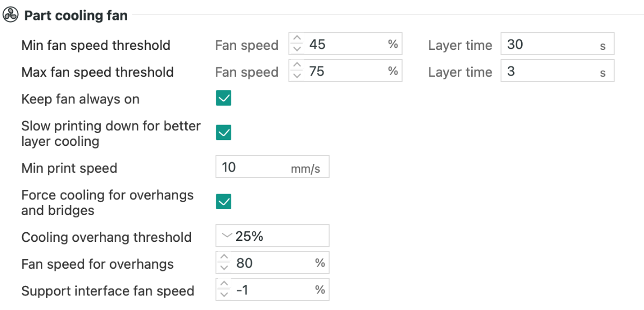
Task: Click the Max fan speed value 75
Action: click(x=317, y=71)
